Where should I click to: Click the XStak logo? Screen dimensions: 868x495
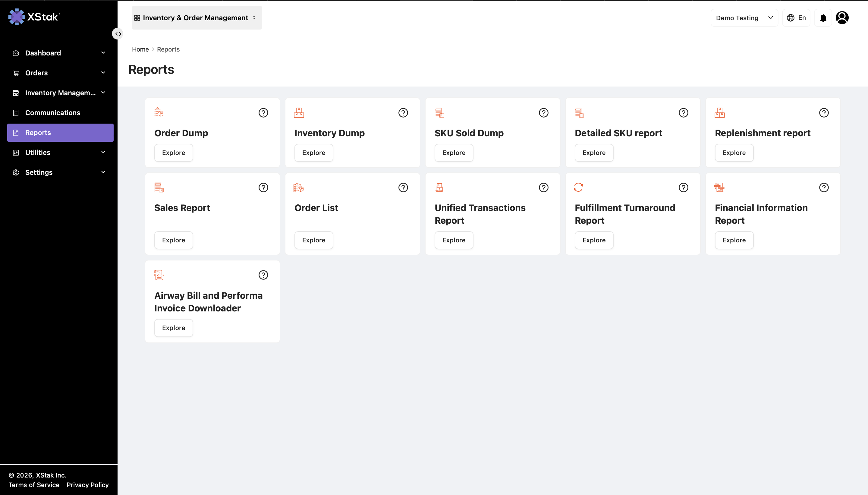(x=34, y=17)
